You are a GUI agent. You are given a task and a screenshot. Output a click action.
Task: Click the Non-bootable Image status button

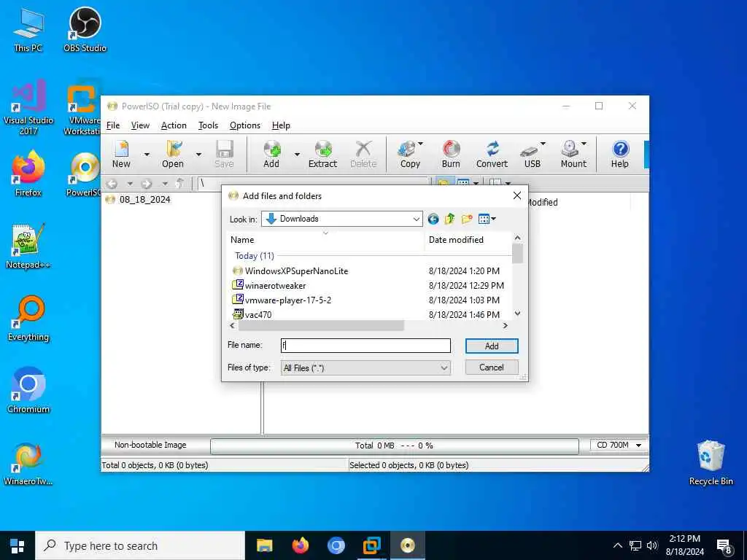tap(150, 445)
